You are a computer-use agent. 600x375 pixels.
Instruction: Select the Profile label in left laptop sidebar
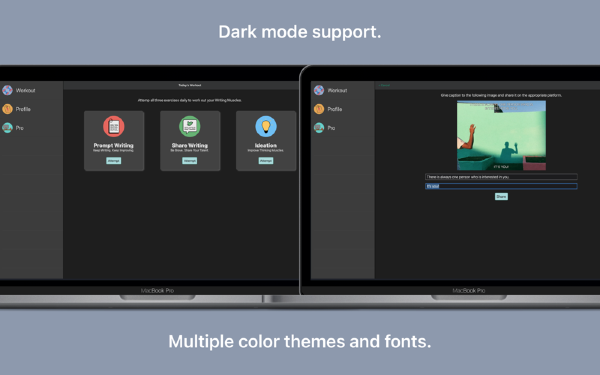(x=23, y=109)
